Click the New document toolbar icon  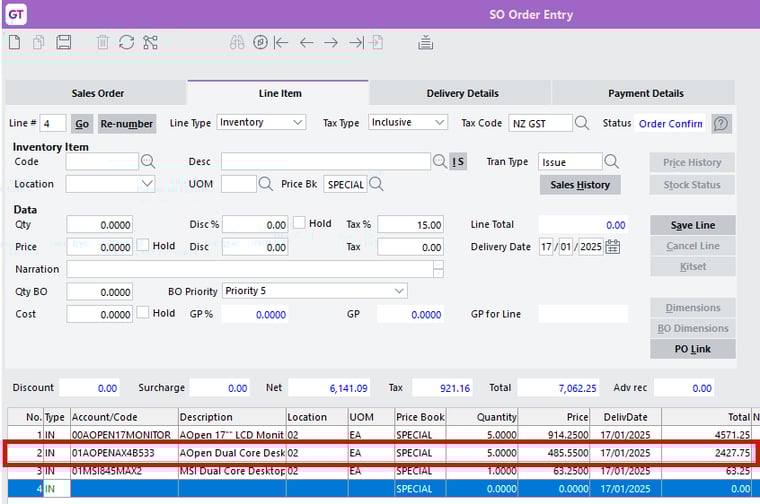(x=15, y=42)
